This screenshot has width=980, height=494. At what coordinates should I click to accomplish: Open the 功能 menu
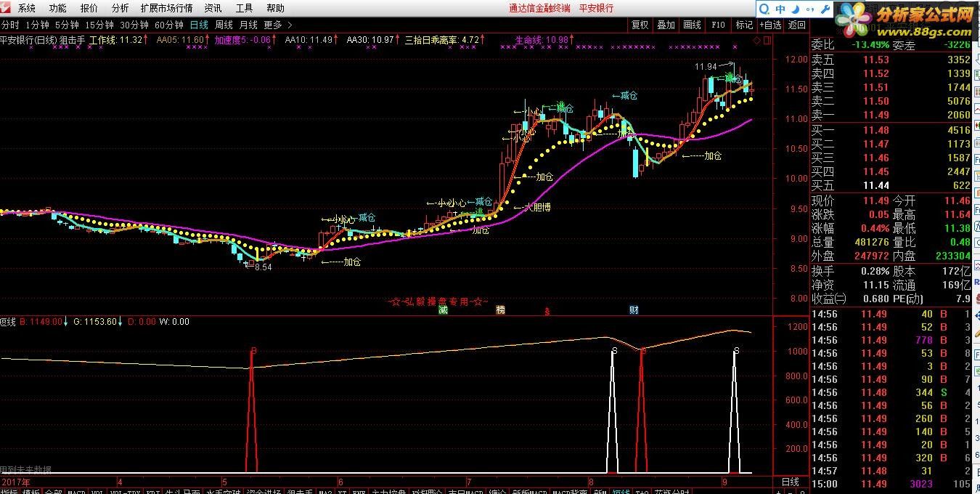(x=57, y=8)
